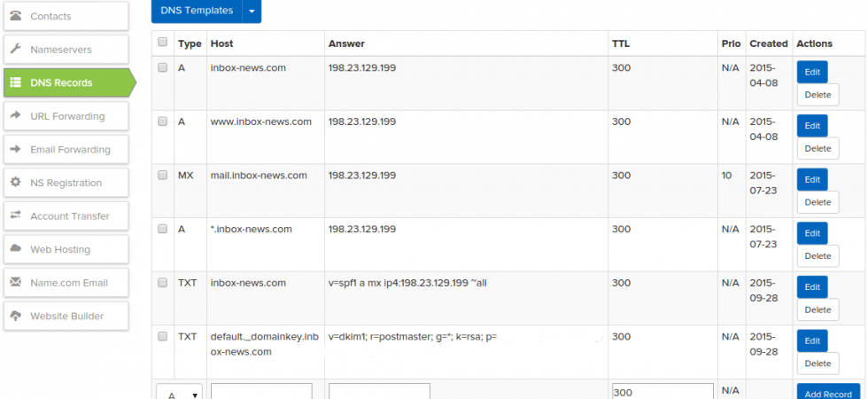Click the Created column header
Viewport: 868px width, 399px height.
pos(769,43)
